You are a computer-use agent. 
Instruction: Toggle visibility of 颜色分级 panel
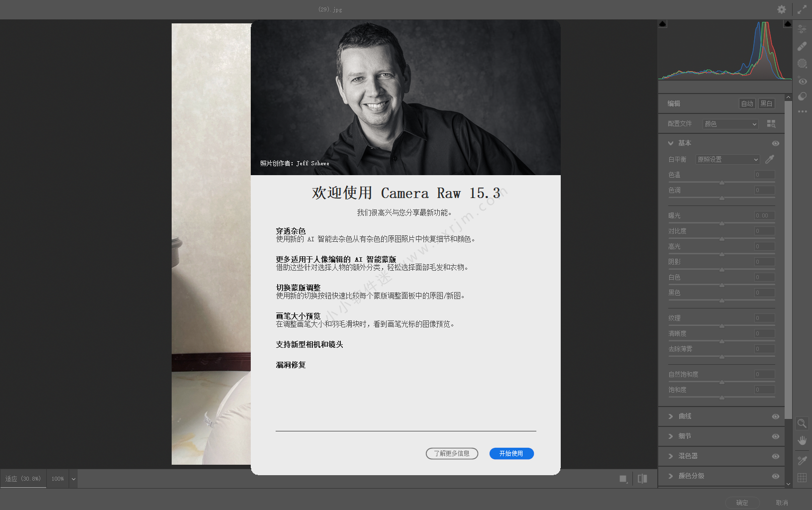775,476
